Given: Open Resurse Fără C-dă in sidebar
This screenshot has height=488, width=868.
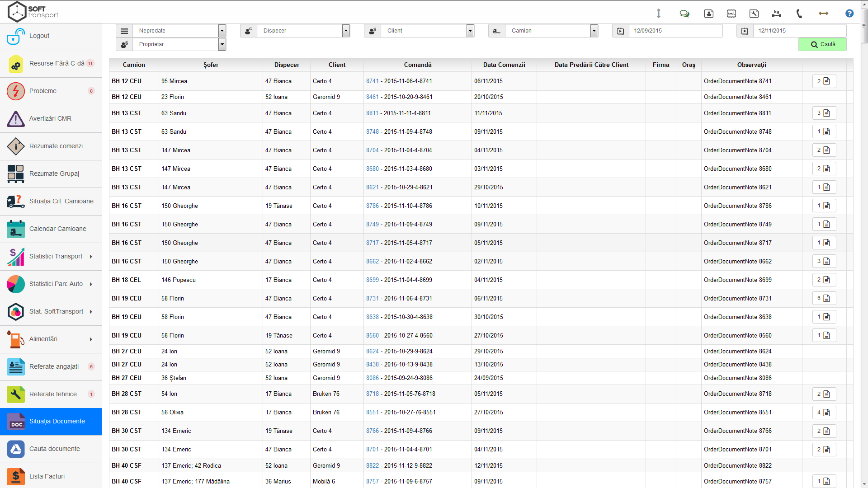Looking at the screenshot, I should pos(51,64).
